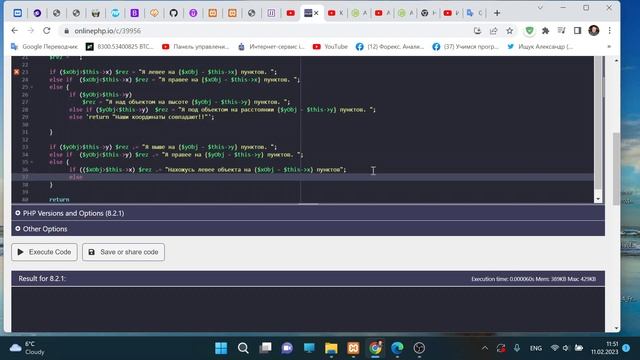Switch the ENG input language

(536, 348)
